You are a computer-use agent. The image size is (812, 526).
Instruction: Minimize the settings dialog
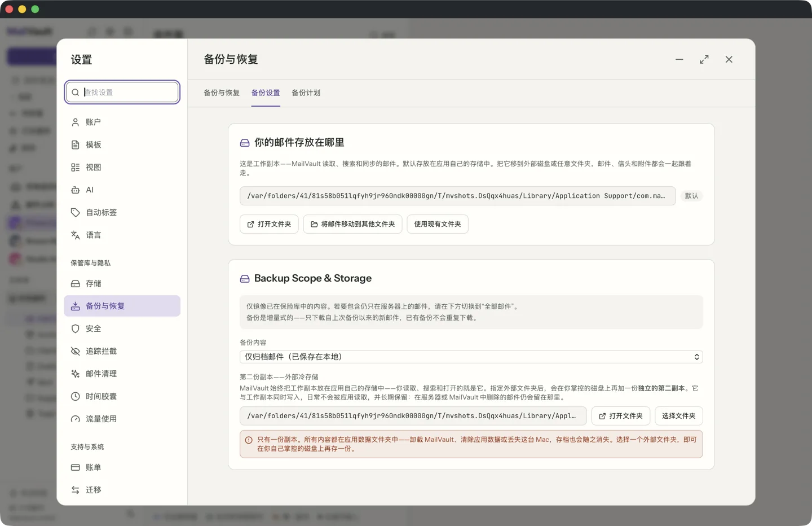point(679,59)
